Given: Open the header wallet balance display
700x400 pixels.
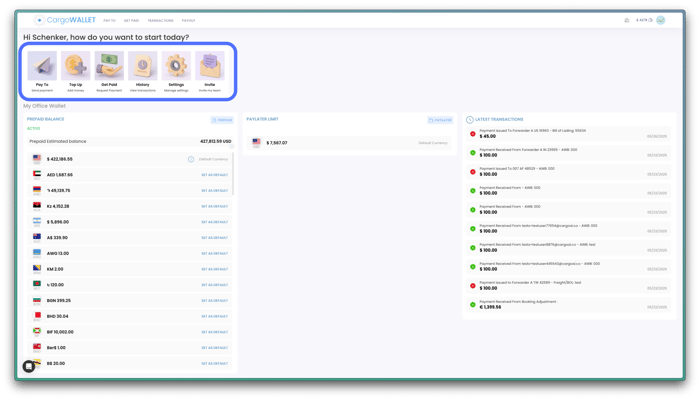Looking at the screenshot, I should tap(644, 20).
